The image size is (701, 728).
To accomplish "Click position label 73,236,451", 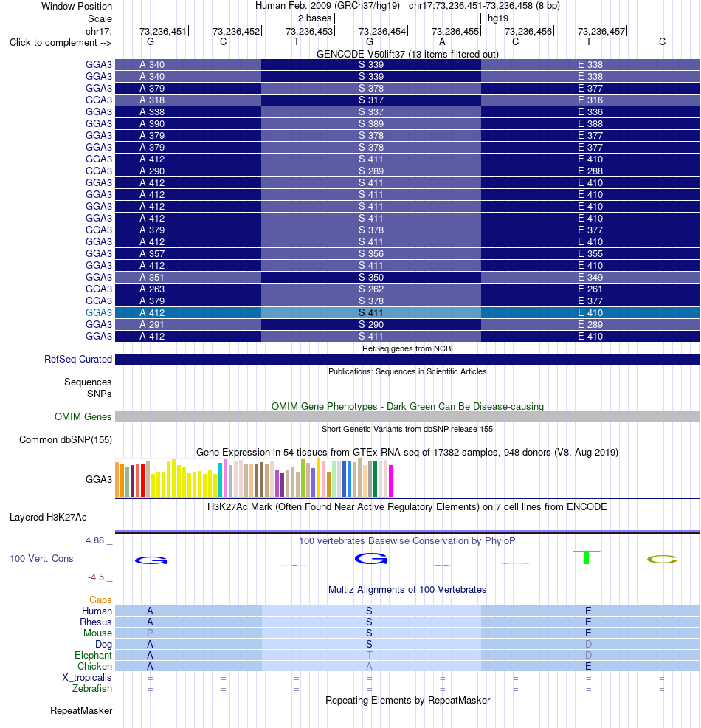I will [x=163, y=31].
